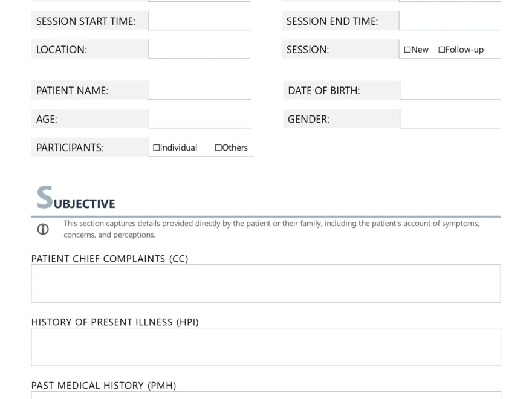
Task: Click the info icon under Subjective heading
Action: (43, 229)
